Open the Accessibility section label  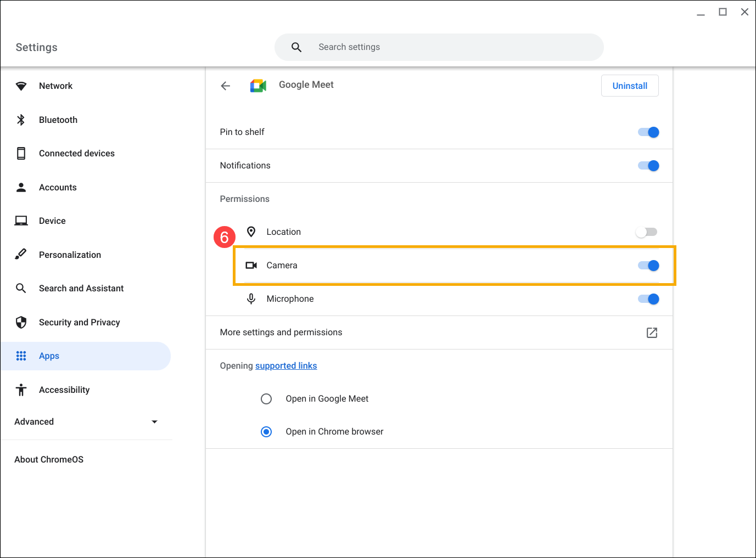[x=64, y=390]
